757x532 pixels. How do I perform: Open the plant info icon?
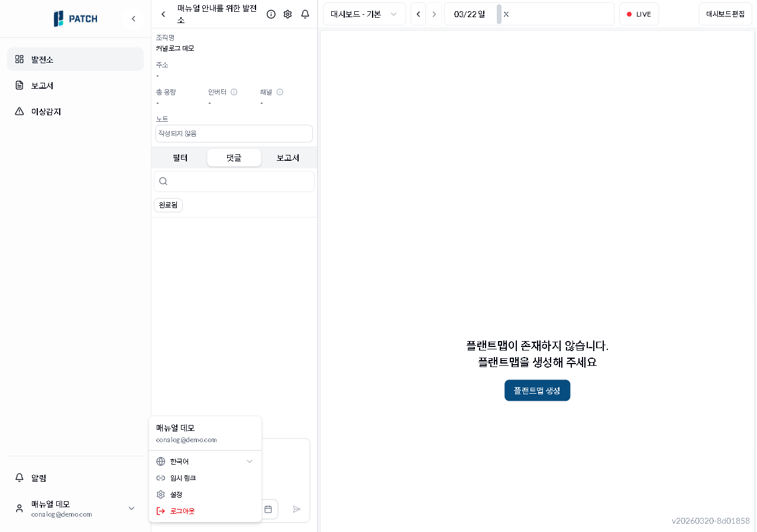(x=271, y=14)
